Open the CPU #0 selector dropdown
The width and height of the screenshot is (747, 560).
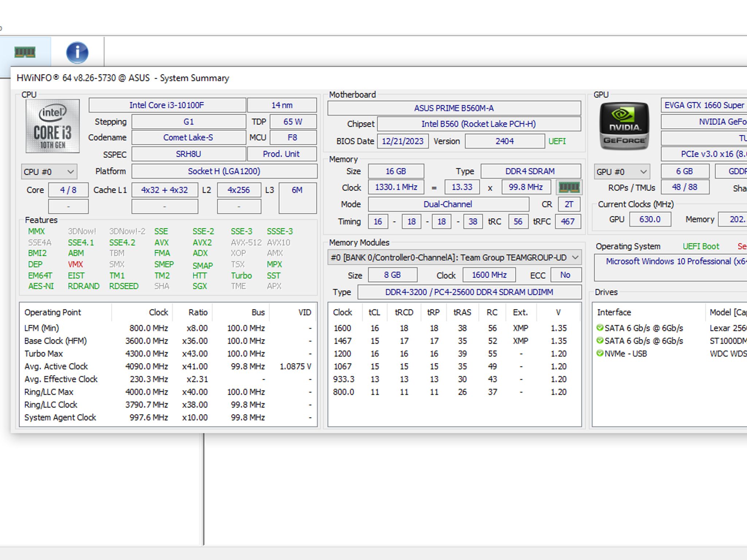49,172
